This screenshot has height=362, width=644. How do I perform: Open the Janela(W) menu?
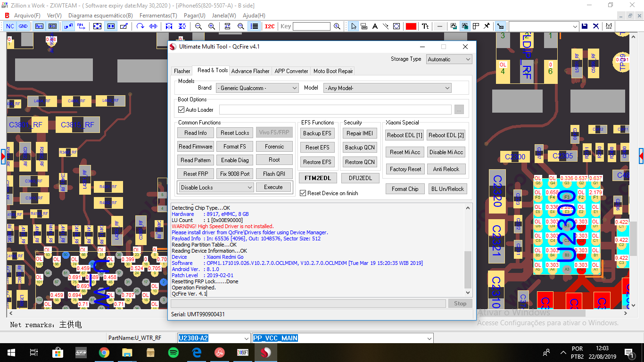(224, 16)
